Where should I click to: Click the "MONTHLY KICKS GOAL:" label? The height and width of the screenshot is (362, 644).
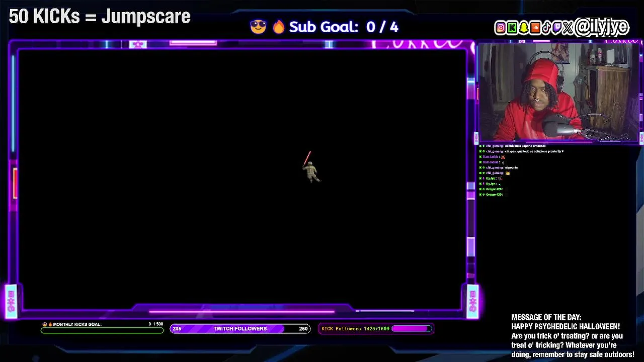pos(77,324)
